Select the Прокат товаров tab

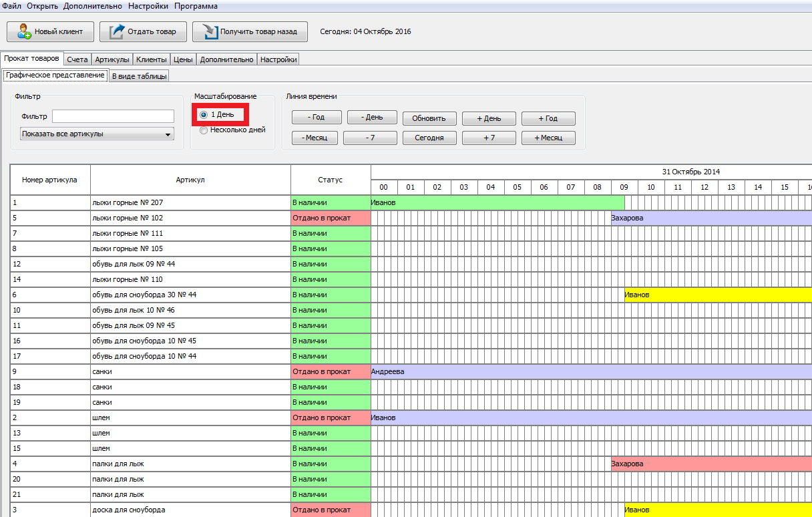[32, 59]
